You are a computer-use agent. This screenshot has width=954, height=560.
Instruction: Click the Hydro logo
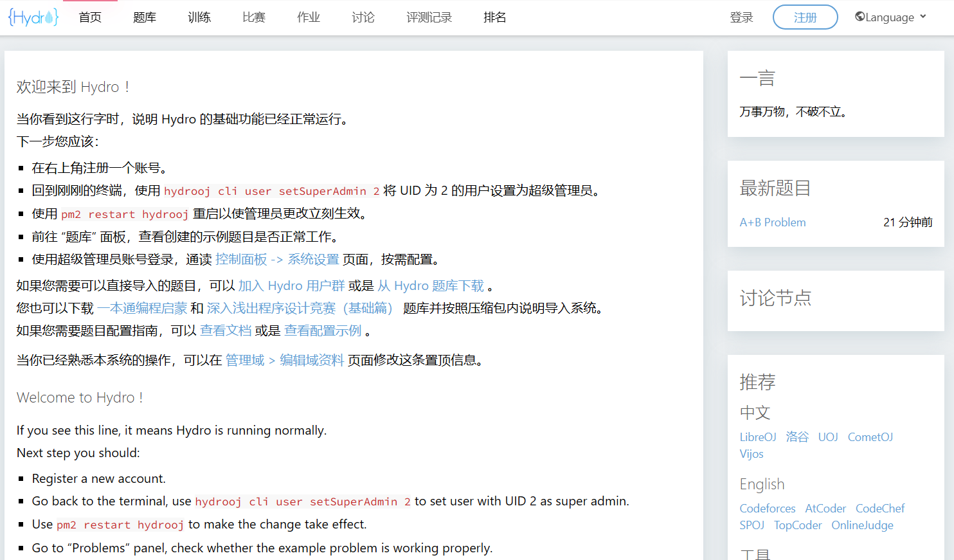[x=33, y=17]
